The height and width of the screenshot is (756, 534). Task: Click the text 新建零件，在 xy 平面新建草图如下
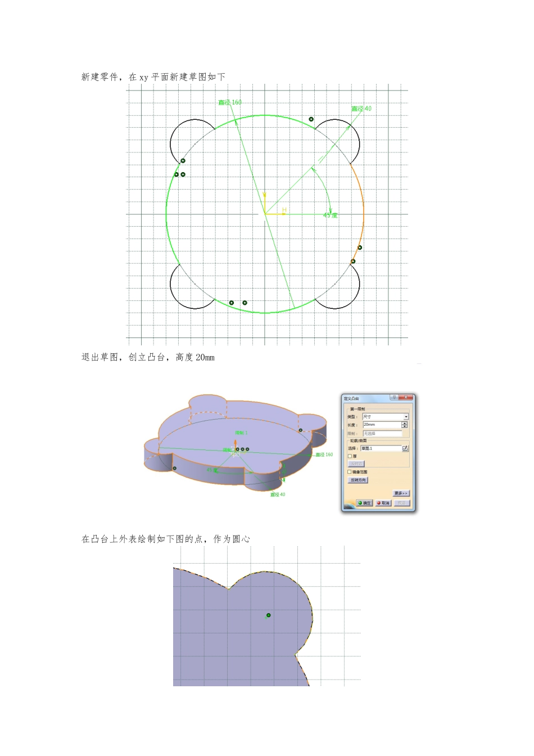pyautogui.click(x=153, y=77)
